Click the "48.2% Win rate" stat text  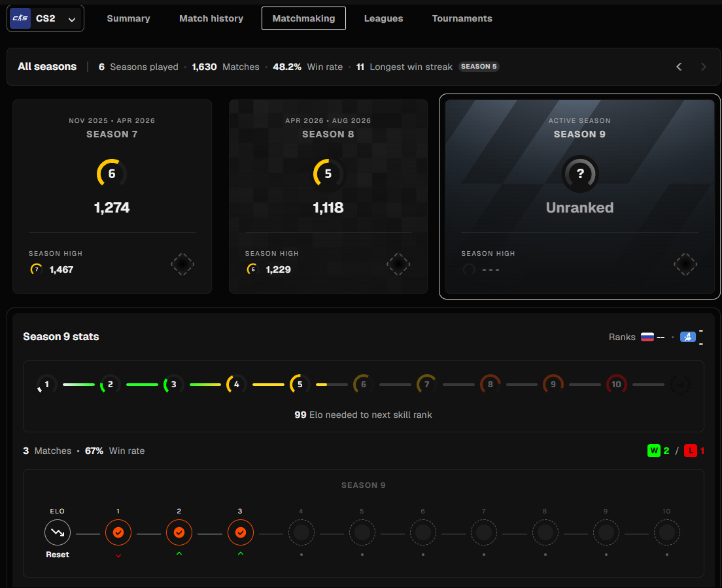click(307, 67)
